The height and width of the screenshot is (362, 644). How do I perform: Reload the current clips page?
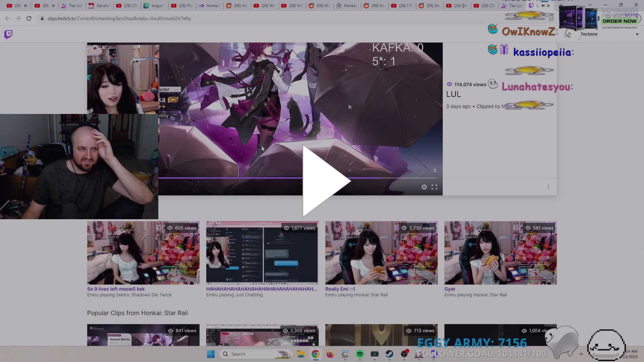(29, 18)
